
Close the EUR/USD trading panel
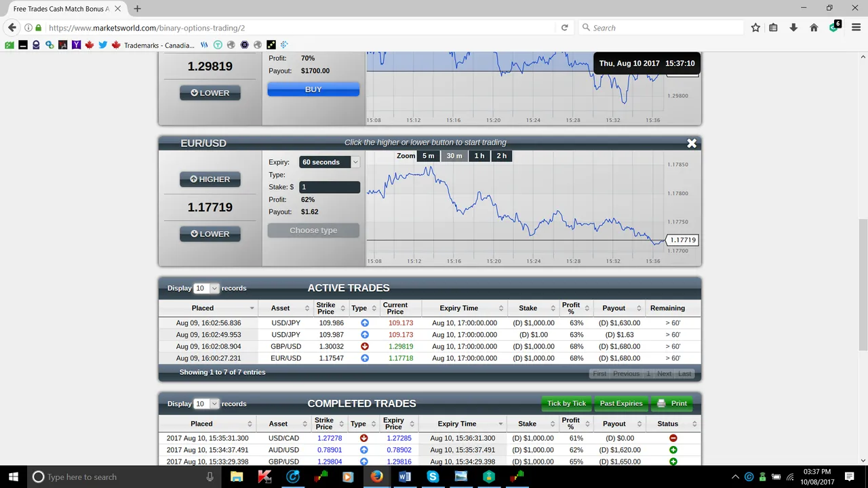click(x=691, y=143)
